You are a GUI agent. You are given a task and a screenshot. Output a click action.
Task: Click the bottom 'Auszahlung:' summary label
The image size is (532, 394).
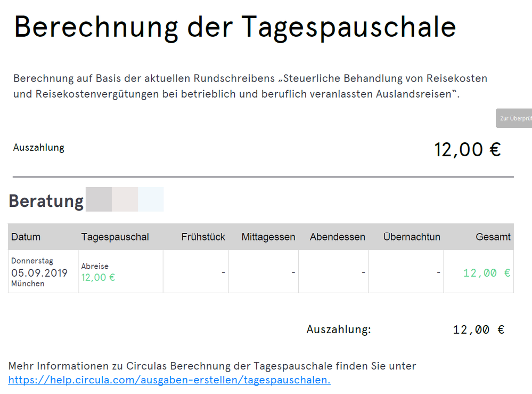coord(338,329)
